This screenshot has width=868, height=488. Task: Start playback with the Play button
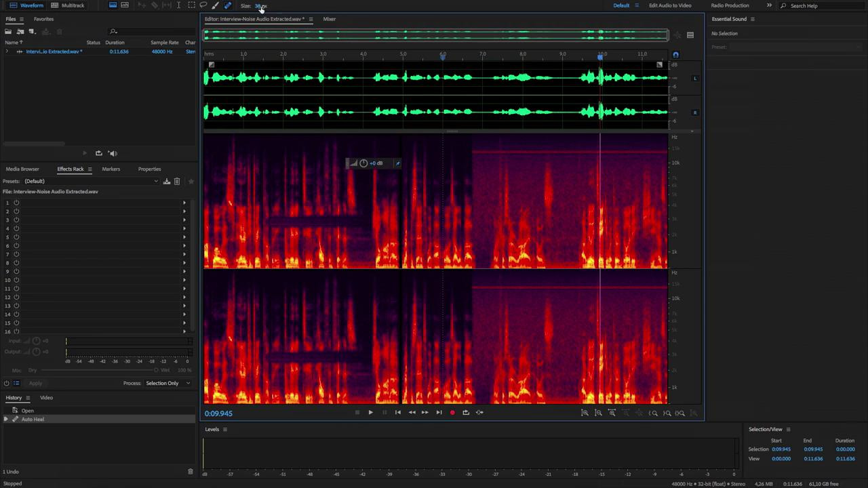(370, 412)
